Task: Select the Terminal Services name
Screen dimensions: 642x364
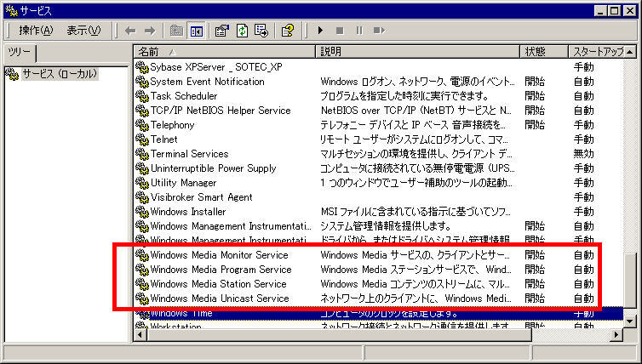Action: 189,154
